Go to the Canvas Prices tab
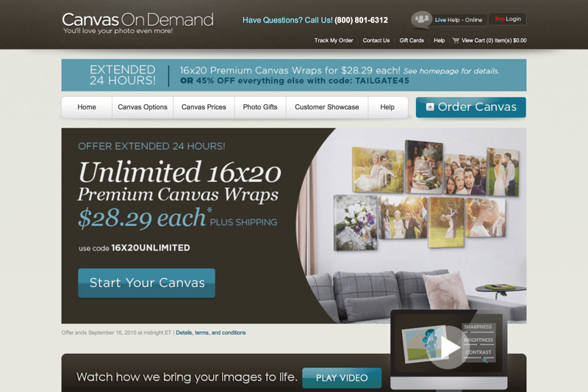Image resolution: width=588 pixels, height=392 pixels. point(204,107)
